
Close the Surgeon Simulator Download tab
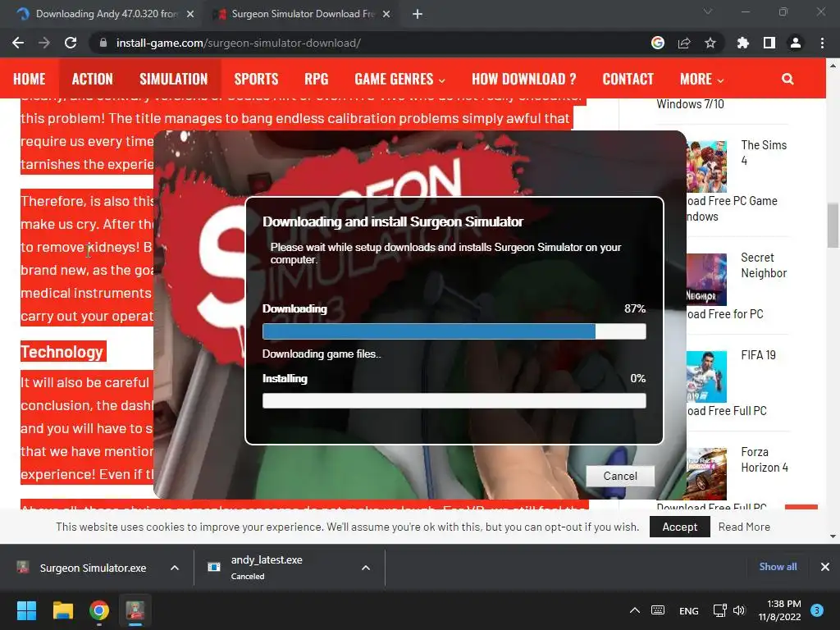(386, 14)
